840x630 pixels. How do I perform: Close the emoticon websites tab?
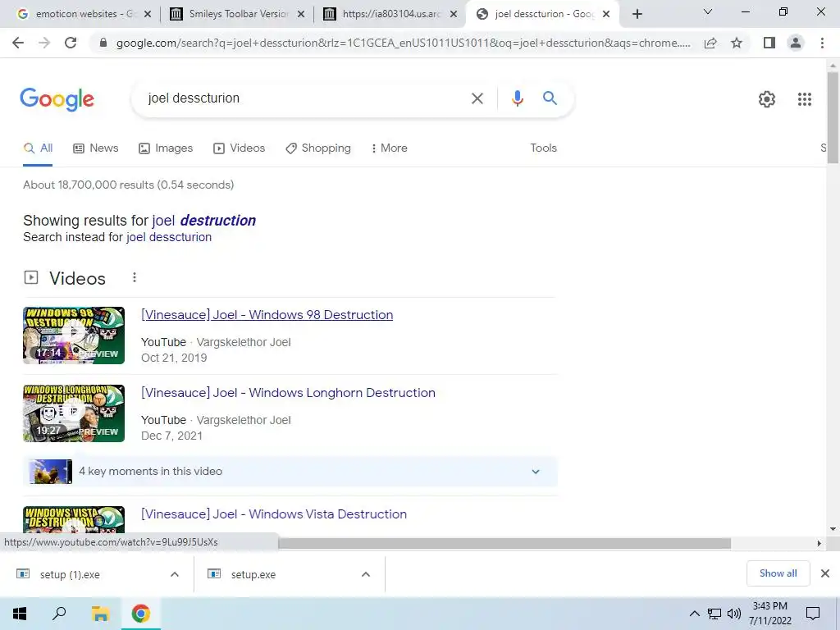(x=148, y=14)
